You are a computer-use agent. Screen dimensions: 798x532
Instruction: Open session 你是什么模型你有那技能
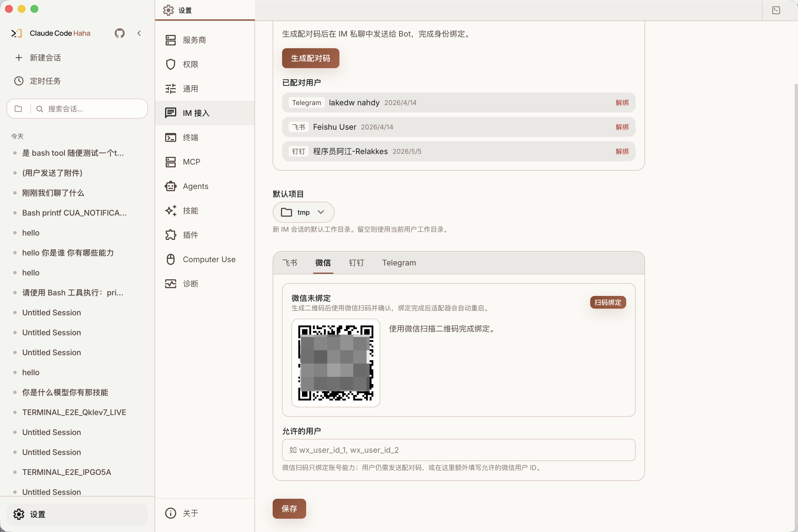point(77,393)
